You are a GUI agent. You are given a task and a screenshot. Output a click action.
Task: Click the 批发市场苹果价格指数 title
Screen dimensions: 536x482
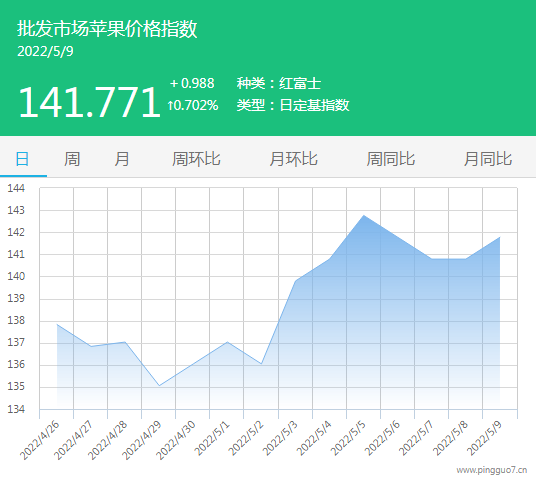coord(107,28)
